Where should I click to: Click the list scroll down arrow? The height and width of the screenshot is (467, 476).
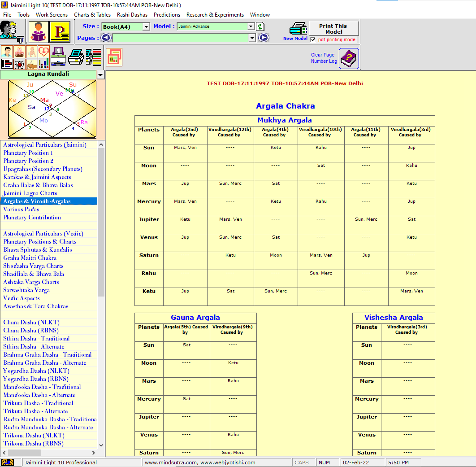(x=101, y=445)
